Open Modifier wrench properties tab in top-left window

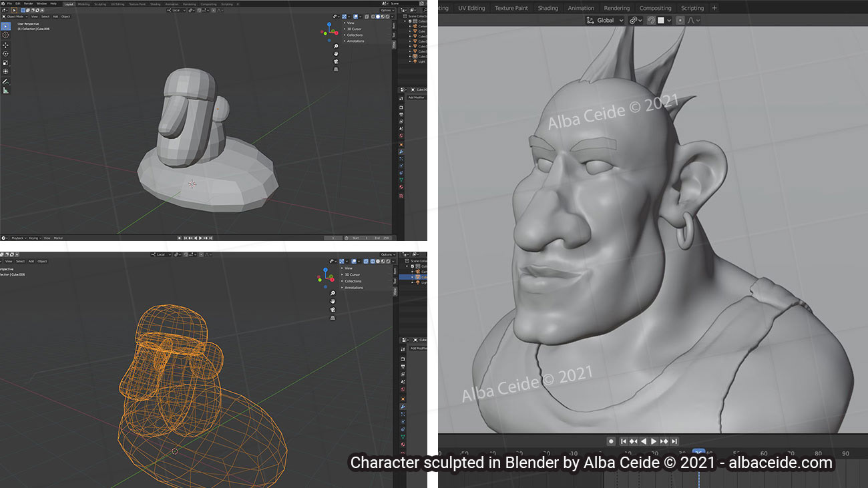[x=401, y=152]
